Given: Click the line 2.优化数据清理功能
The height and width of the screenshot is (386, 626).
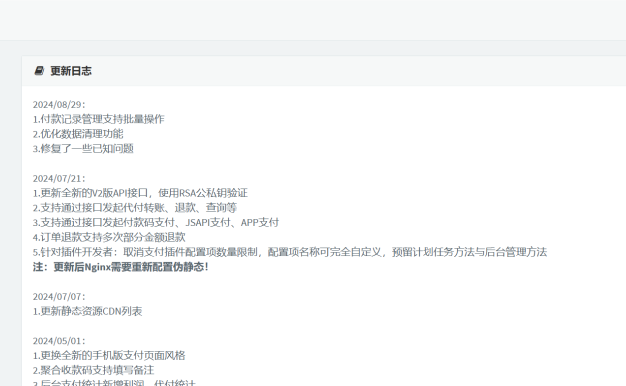Looking at the screenshot, I should [x=78, y=134].
